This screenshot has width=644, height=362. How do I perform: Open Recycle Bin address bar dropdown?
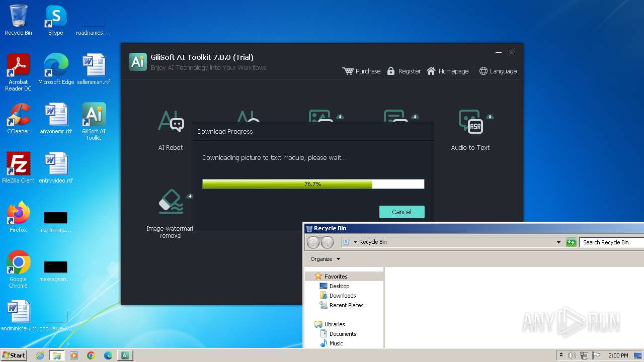(558, 242)
